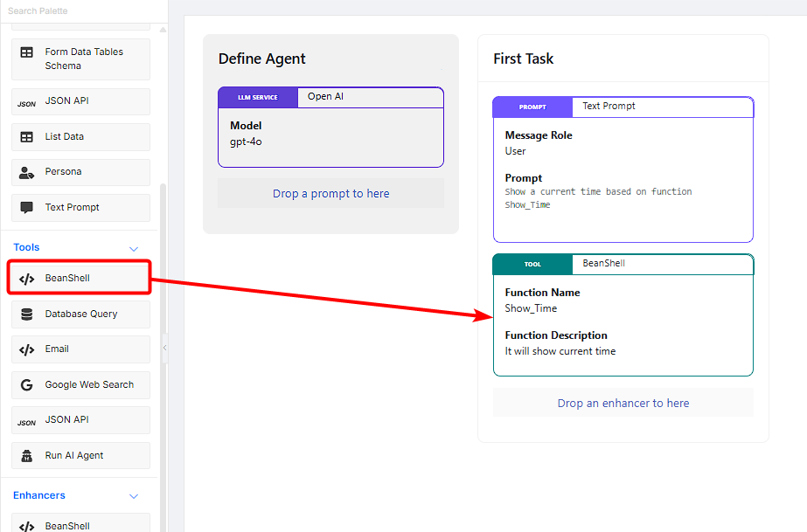Click the Drop a prompt to here zone

[x=331, y=193]
